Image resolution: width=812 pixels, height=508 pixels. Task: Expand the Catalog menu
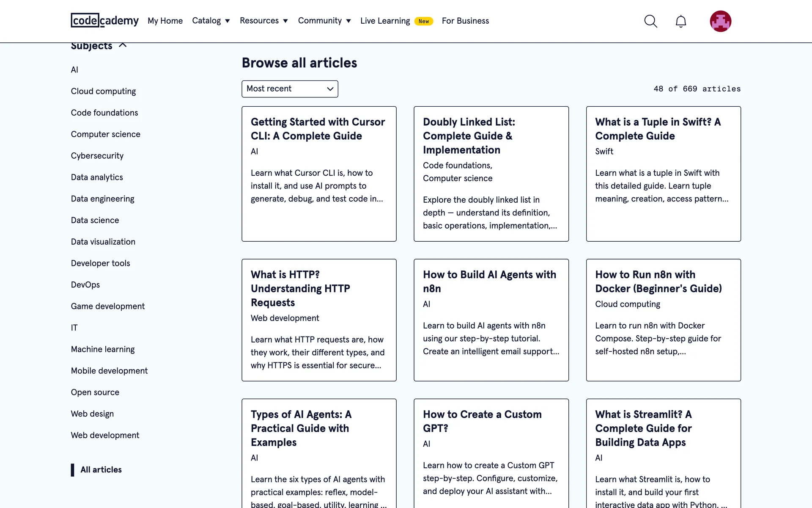[211, 21]
